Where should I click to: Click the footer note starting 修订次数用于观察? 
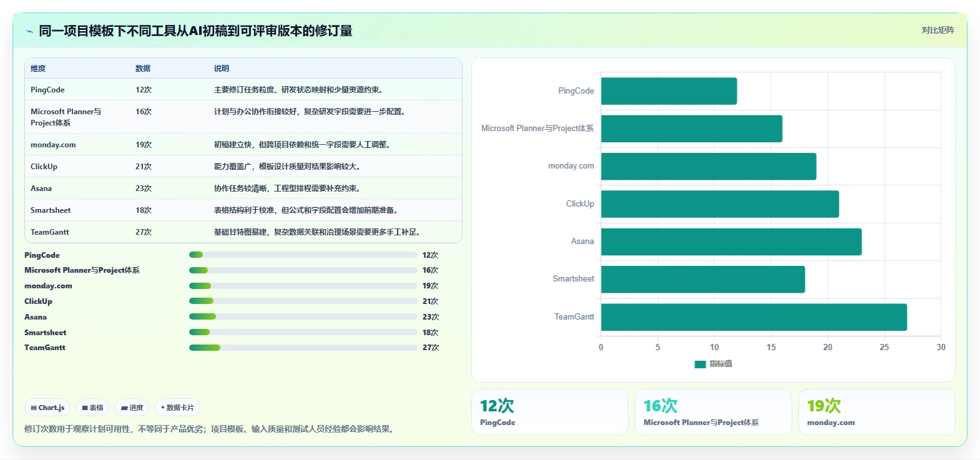pos(211,429)
